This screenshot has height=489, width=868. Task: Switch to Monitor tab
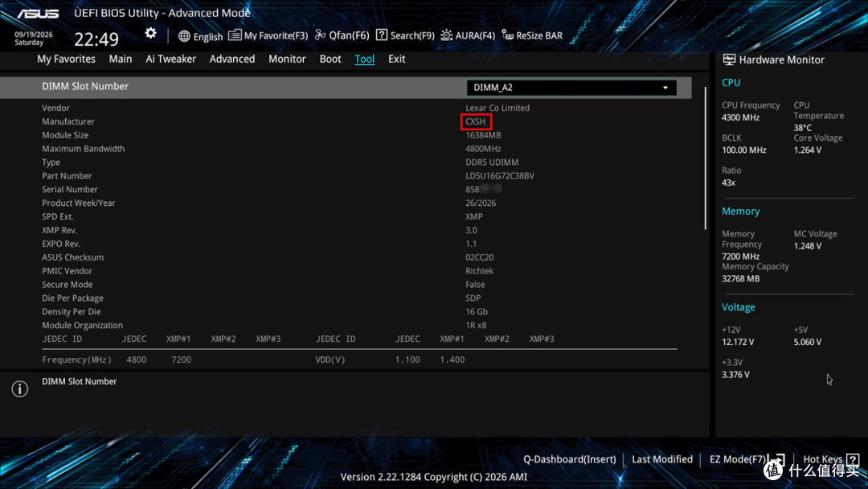[x=287, y=59]
